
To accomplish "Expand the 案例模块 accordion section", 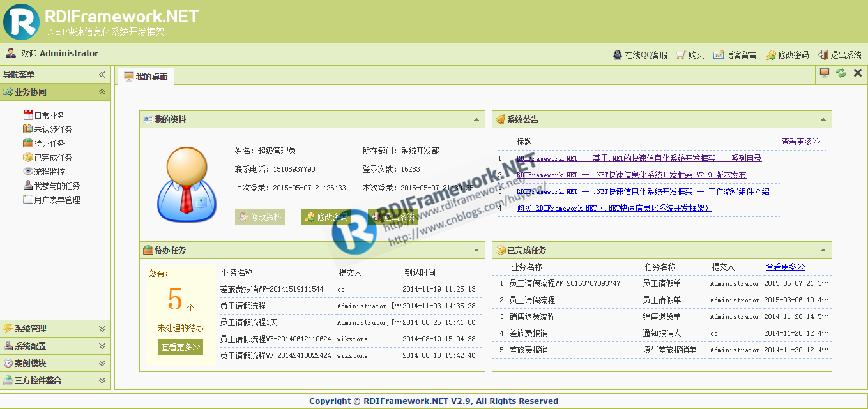I will pyautogui.click(x=102, y=363).
